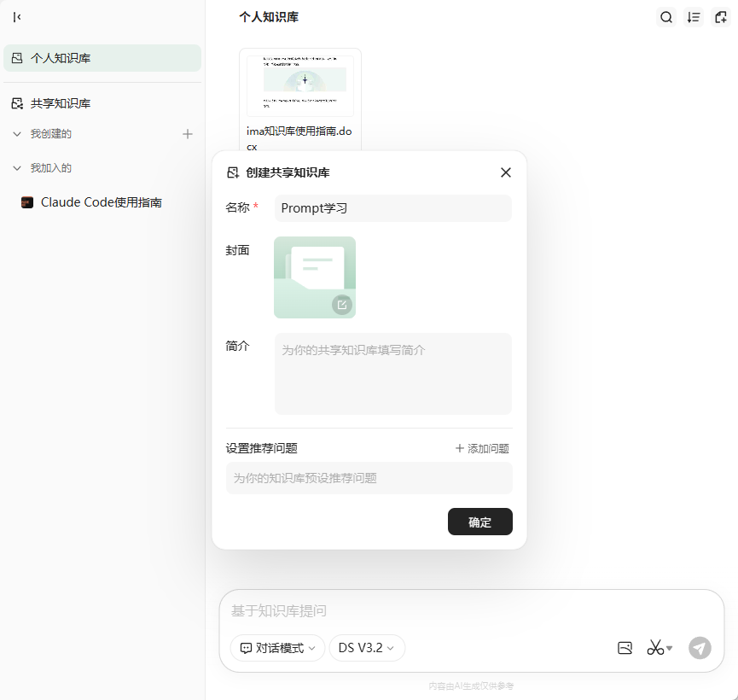Click the scissors screenshot tool
738x700 pixels.
pos(655,648)
